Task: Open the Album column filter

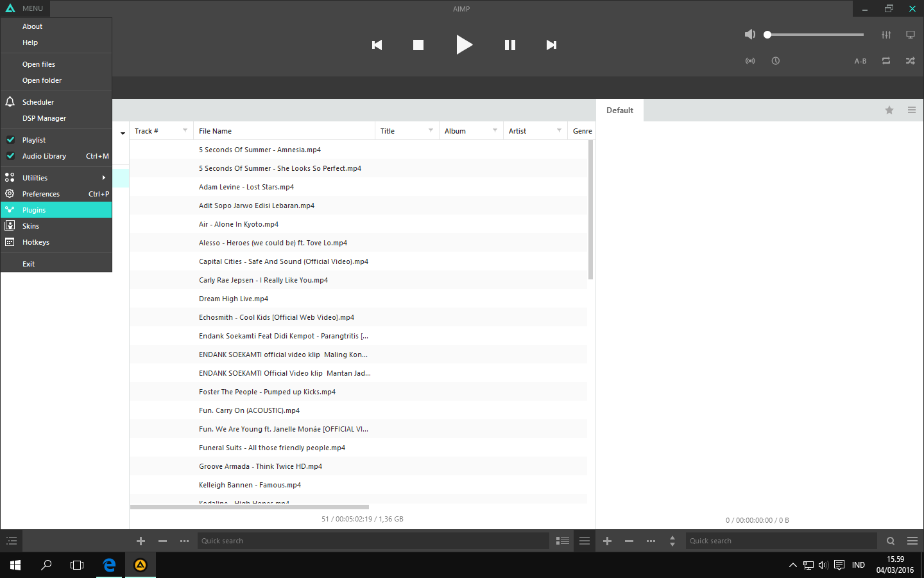Action: [x=495, y=130]
